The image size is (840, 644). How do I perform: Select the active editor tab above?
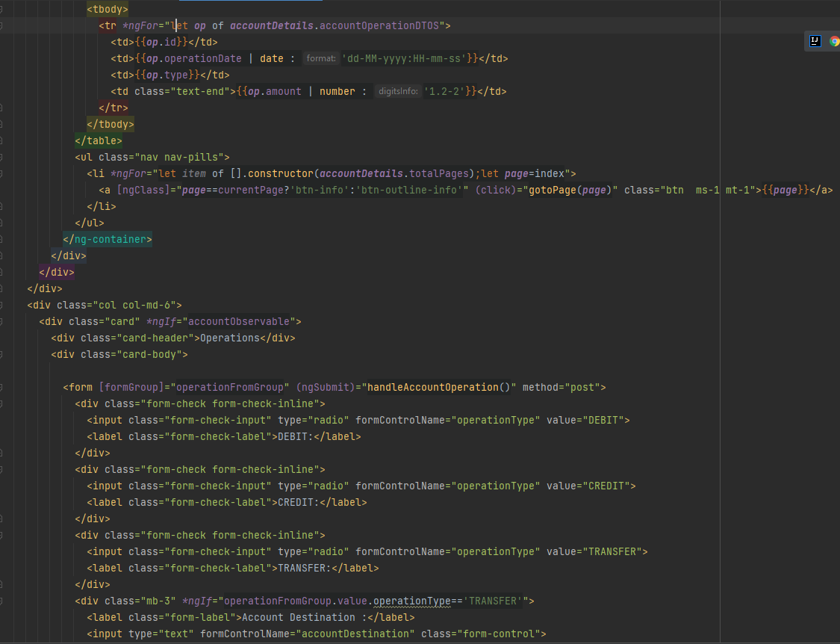[x=250, y=2]
